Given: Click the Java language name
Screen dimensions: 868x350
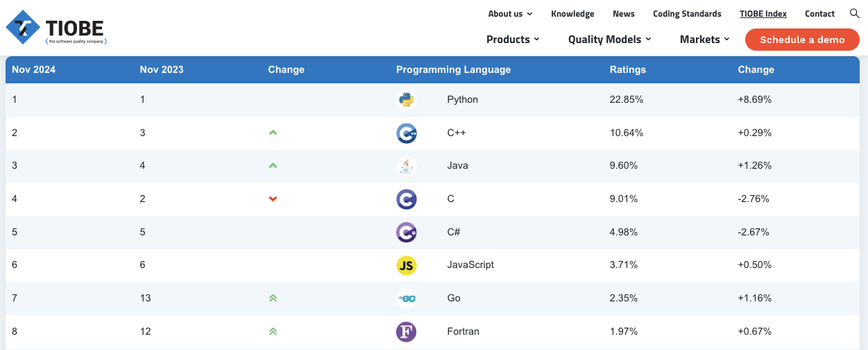Looking at the screenshot, I should pos(458,165).
